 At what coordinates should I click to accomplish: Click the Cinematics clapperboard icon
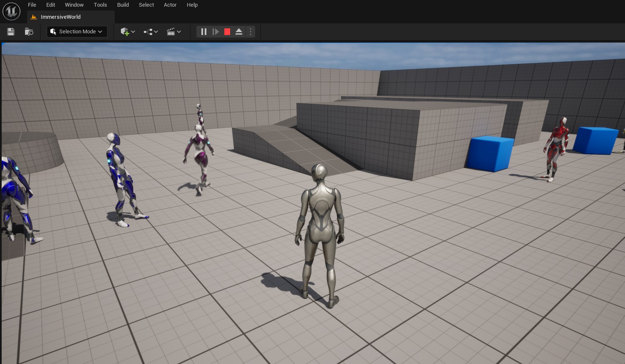(x=171, y=32)
